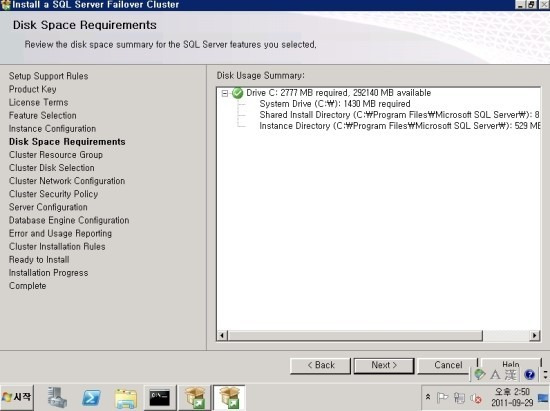
Task: Click License Terms step
Action: 39,102
